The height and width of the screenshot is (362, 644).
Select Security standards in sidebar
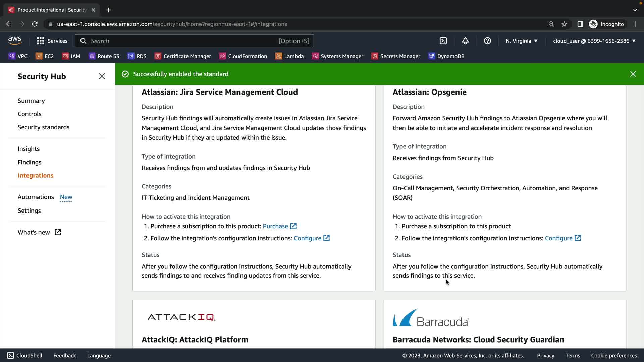[44, 127]
